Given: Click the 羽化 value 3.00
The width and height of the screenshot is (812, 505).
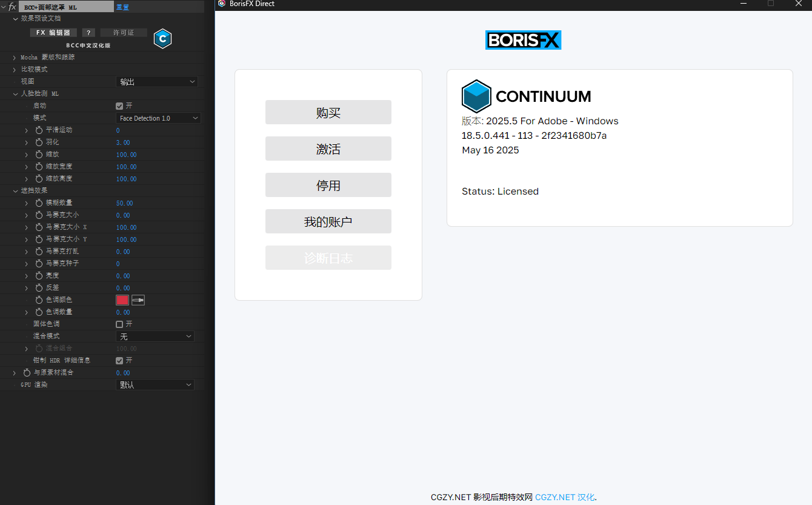Looking at the screenshot, I should pyautogui.click(x=123, y=142).
